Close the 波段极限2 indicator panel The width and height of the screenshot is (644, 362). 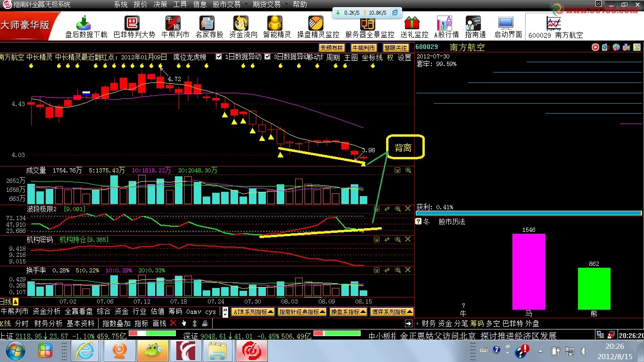[408, 209]
